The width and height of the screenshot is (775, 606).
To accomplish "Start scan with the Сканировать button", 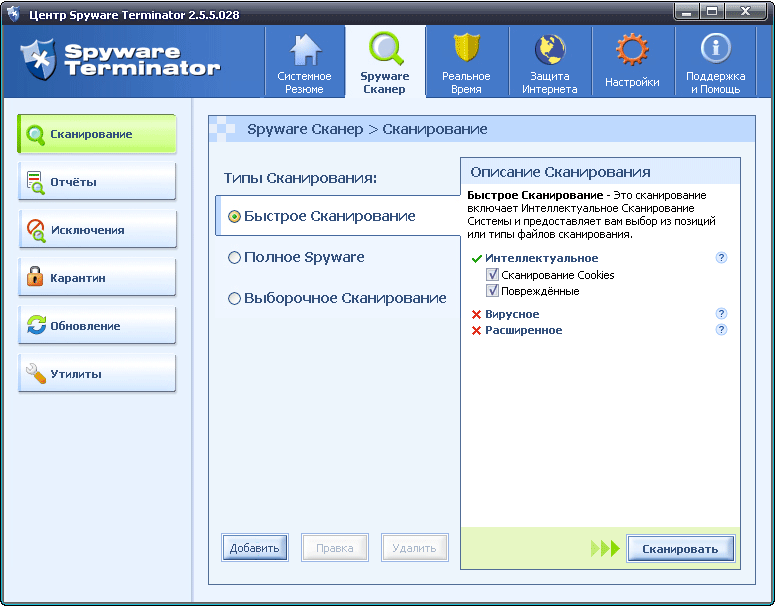I will (680, 549).
